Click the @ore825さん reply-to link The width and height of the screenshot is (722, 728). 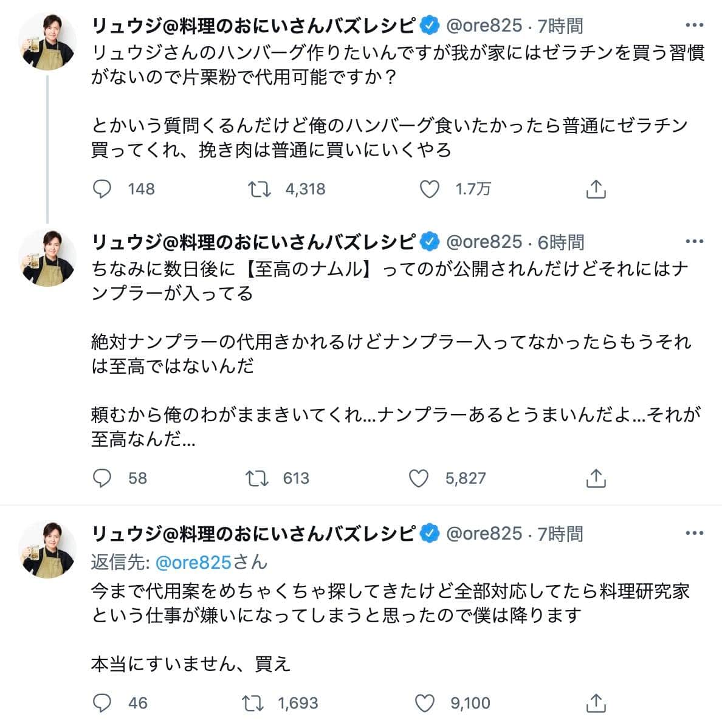[211, 562]
